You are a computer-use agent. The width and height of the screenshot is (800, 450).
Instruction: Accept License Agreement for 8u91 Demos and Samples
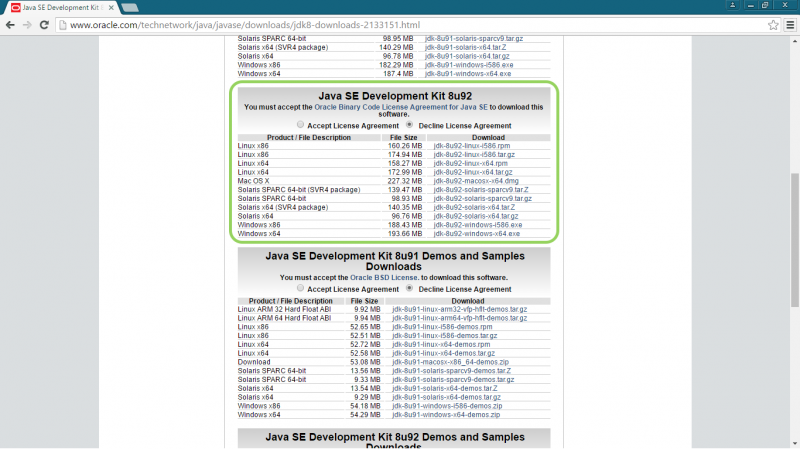300,288
